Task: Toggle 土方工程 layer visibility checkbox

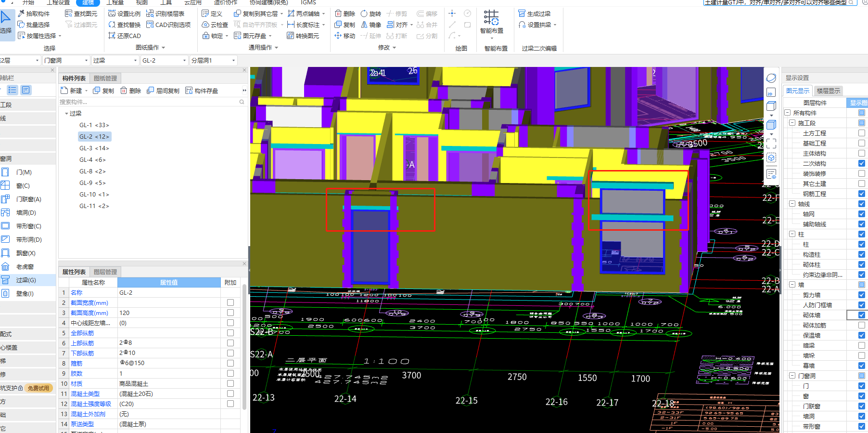Action: click(862, 133)
